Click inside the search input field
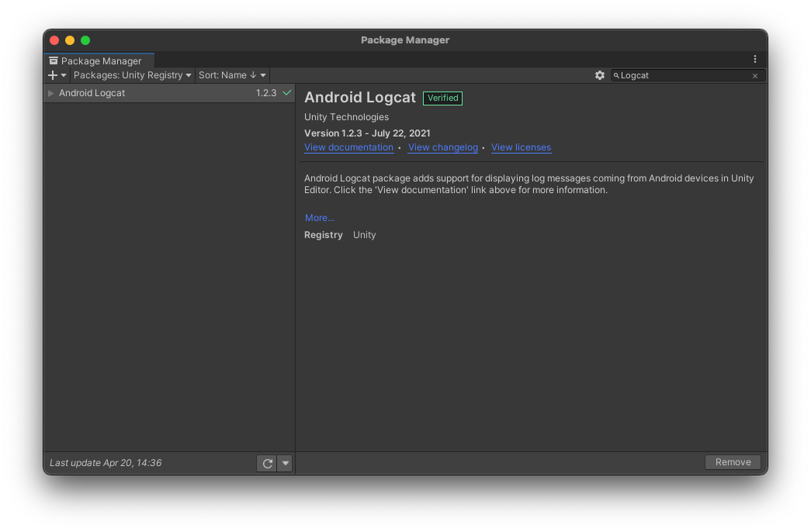 click(x=683, y=75)
